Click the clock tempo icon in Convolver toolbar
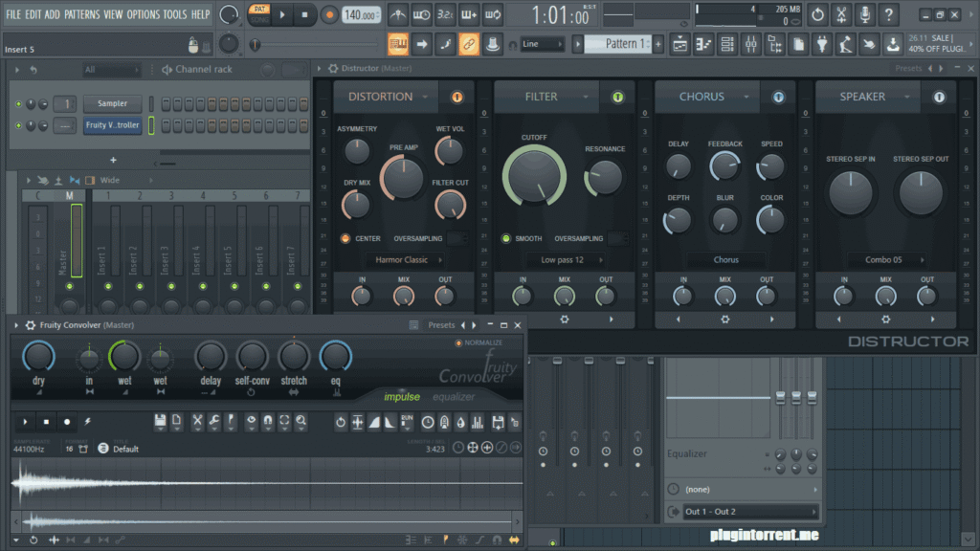980x551 pixels. [428, 422]
